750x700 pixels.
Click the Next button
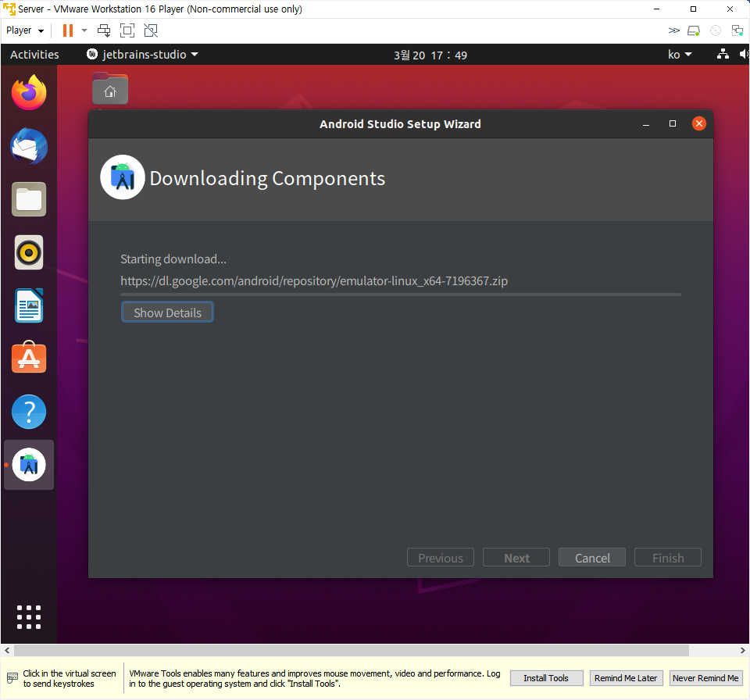(x=516, y=558)
